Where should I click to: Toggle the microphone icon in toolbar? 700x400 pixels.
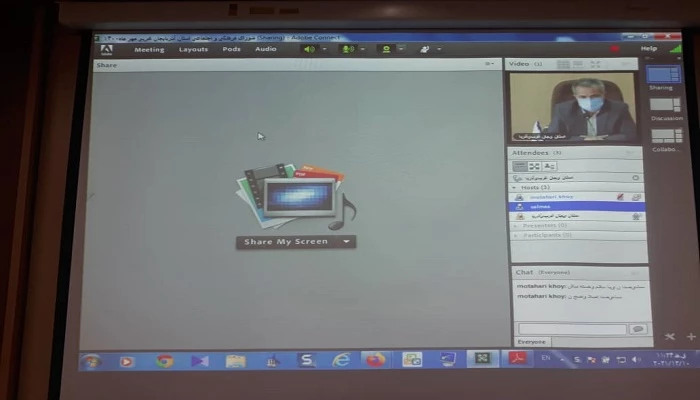(347, 49)
